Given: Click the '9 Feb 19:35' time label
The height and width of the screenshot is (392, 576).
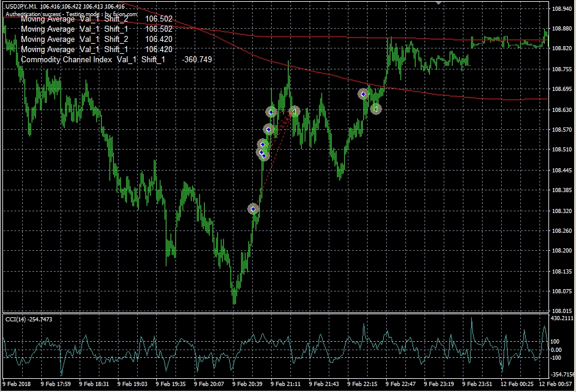Looking at the screenshot, I should (x=171, y=384).
